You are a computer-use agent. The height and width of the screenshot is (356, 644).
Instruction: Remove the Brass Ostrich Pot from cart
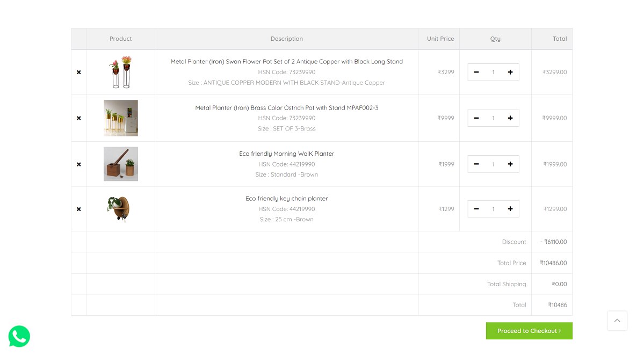click(x=79, y=118)
